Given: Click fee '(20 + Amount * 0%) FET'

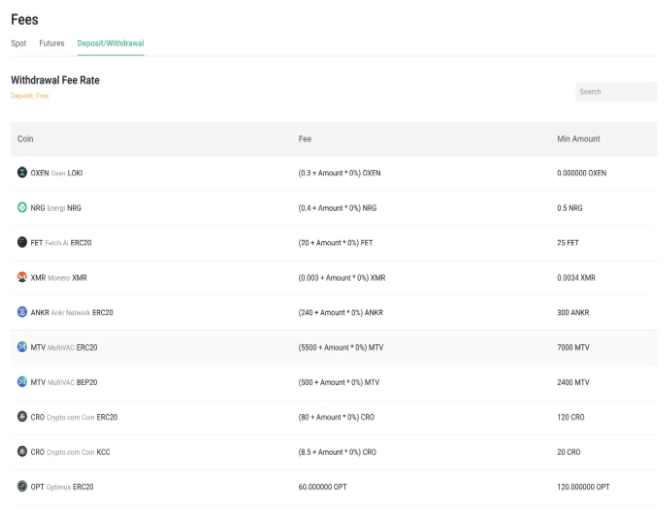Looking at the screenshot, I should pos(336,243).
